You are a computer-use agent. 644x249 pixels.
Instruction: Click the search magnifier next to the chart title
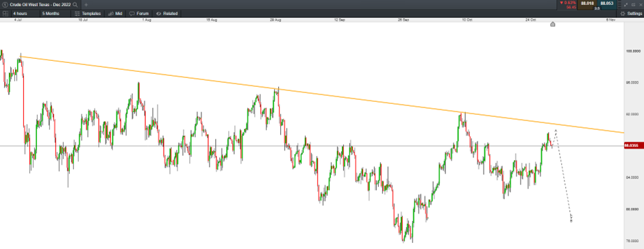(75, 5)
